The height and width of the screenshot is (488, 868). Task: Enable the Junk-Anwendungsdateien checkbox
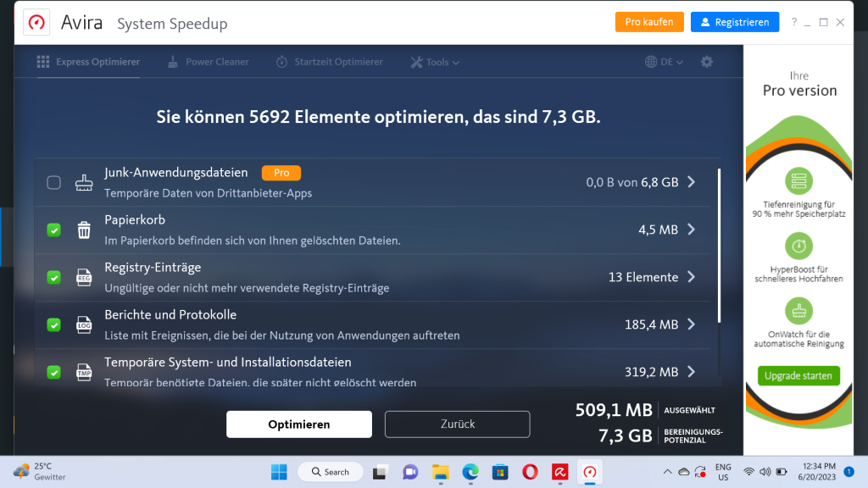(x=53, y=183)
